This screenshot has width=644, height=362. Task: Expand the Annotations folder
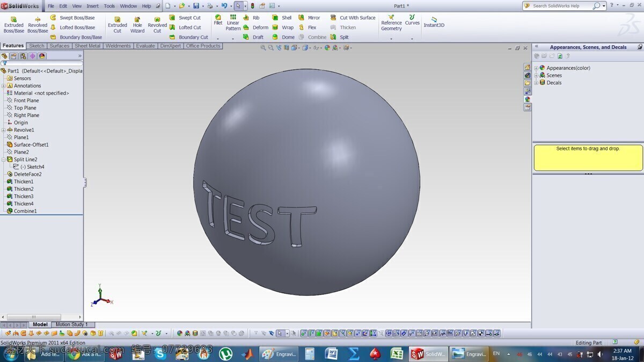tap(4, 86)
